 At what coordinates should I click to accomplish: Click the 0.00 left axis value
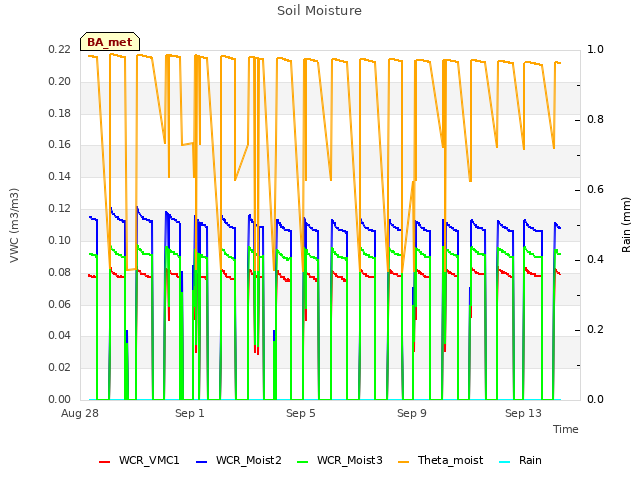click(60, 399)
